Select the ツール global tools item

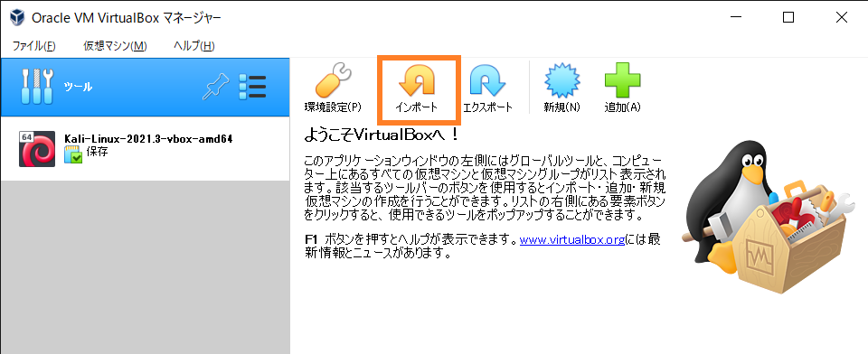click(145, 87)
